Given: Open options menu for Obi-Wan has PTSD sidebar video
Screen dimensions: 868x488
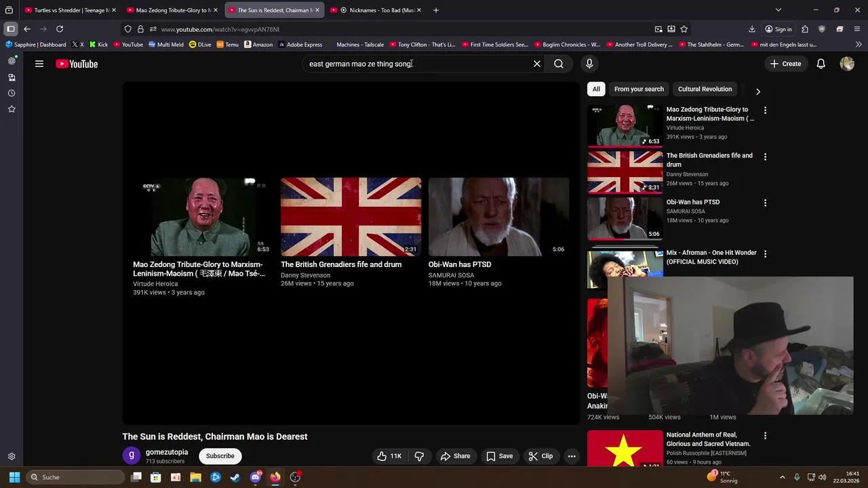Looking at the screenshot, I should pos(765,203).
